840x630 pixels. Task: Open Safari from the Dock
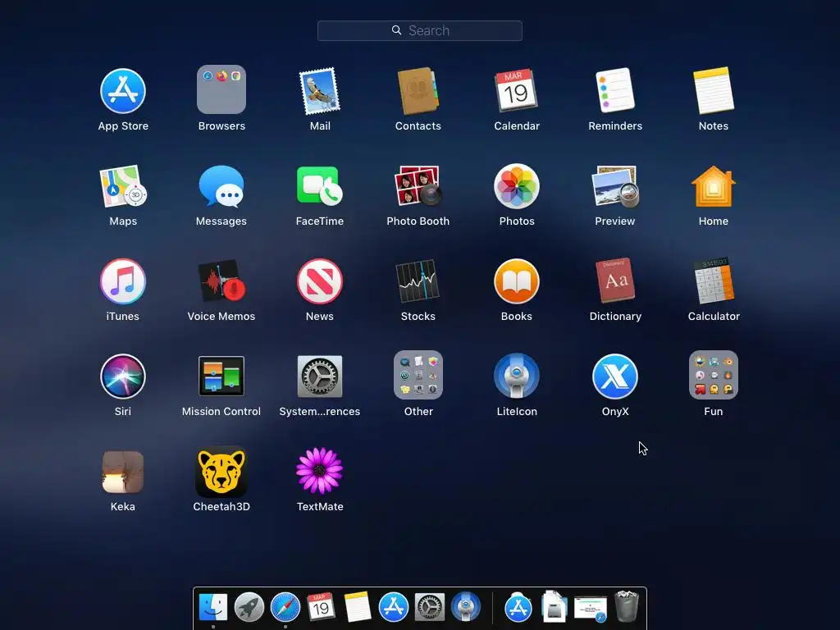tap(285, 608)
